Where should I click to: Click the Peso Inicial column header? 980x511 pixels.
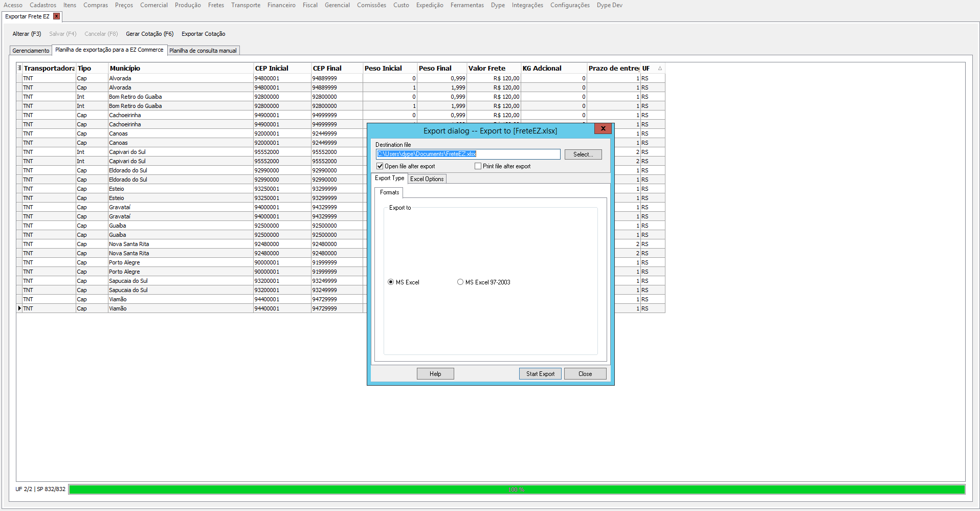click(x=390, y=68)
